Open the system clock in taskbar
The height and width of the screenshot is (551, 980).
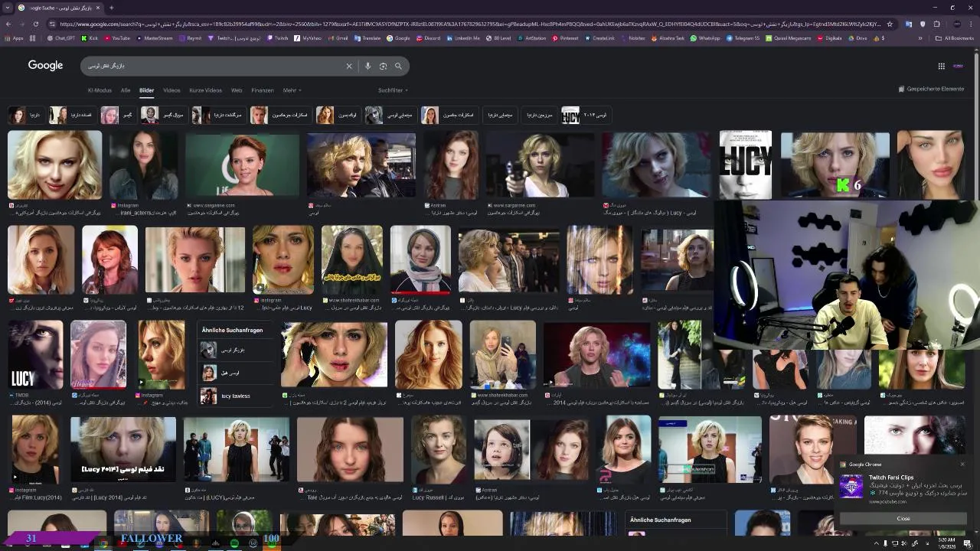[x=946, y=543]
